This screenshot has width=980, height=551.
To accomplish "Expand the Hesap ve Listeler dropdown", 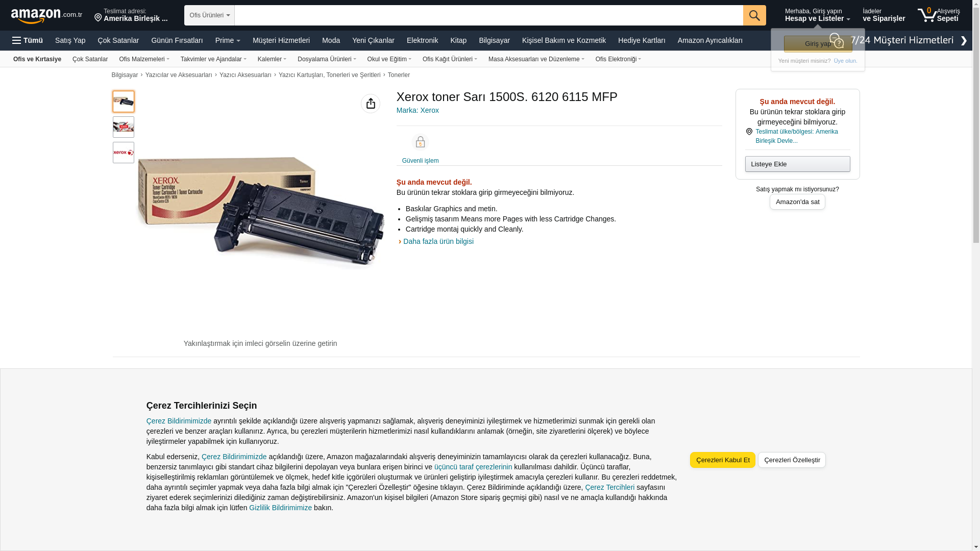I will pyautogui.click(x=817, y=15).
